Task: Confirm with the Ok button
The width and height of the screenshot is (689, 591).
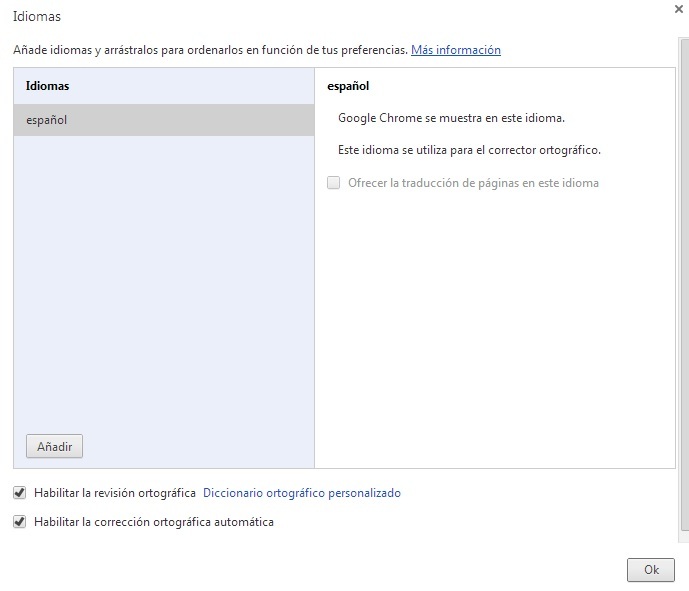Action: 651,569
